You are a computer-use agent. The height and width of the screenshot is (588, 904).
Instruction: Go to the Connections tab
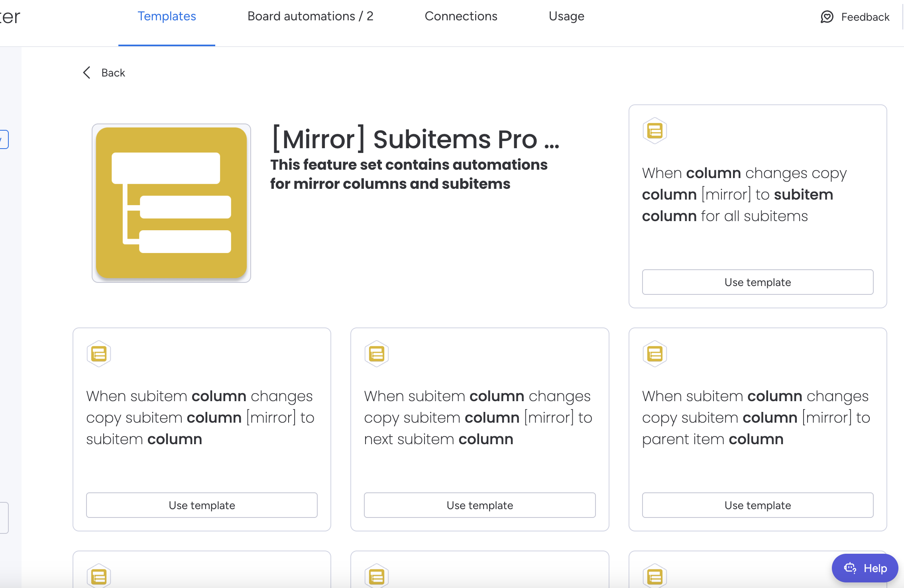pyautogui.click(x=461, y=16)
